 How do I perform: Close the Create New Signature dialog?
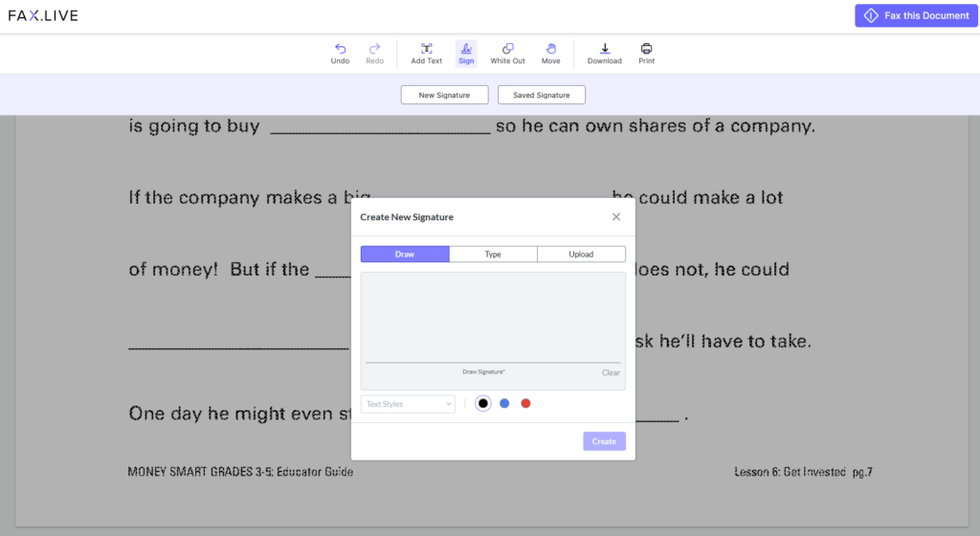[x=616, y=216]
